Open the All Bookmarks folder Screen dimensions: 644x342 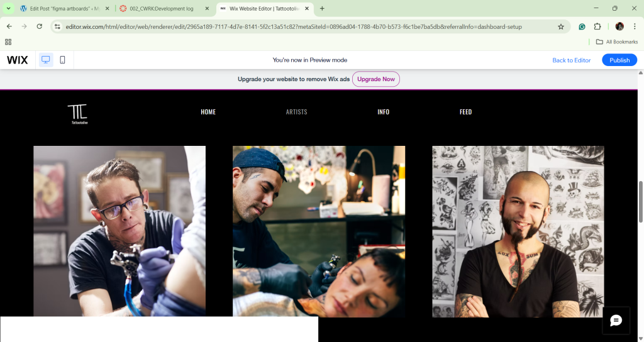[x=617, y=41]
